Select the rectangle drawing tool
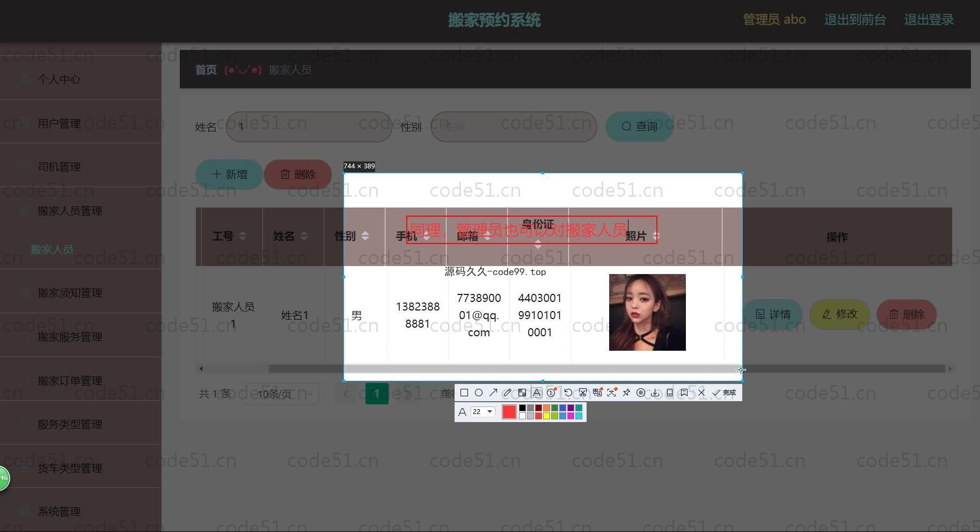Image resolution: width=980 pixels, height=532 pixels. pos(464,393)
